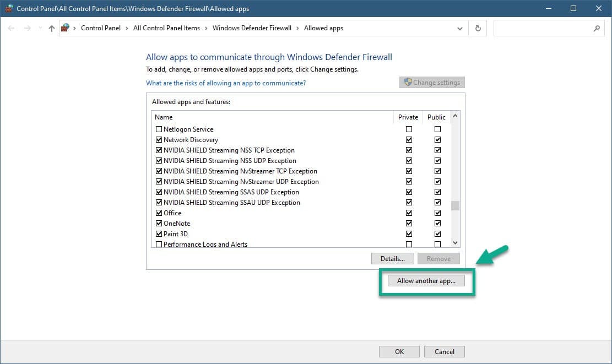Click the Back navigation arrow
The height and width of the screenshot is (364, 612).
(x=11, y=28)
